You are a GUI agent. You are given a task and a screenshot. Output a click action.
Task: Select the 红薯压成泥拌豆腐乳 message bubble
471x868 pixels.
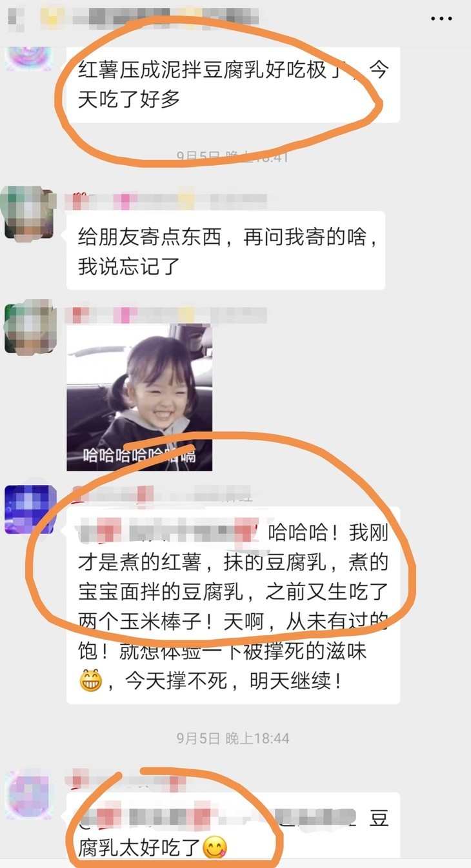coord(233,84)
